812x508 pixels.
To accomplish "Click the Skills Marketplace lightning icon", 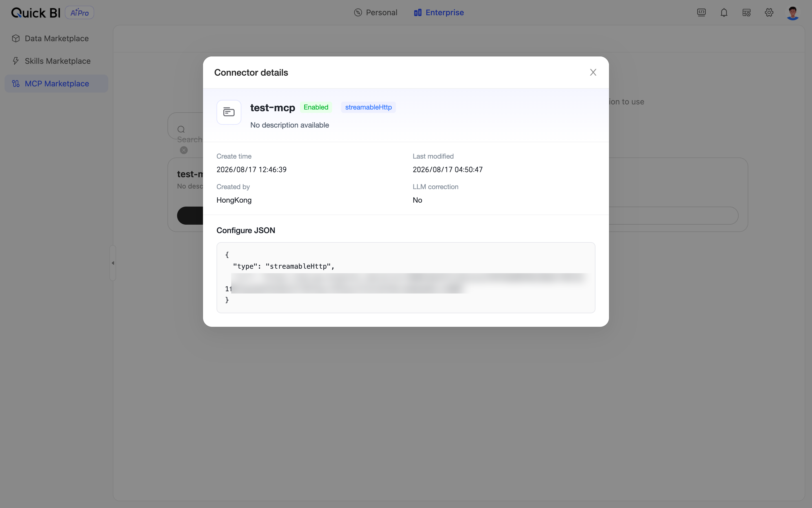I will [x=16, y=61].
